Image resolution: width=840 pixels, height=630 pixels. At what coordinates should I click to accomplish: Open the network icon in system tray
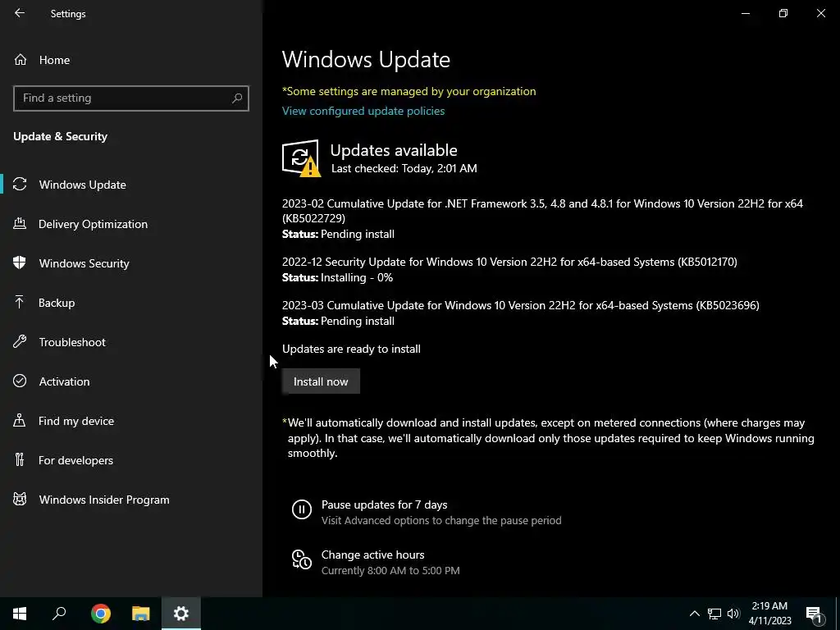(x=714, y=614)
